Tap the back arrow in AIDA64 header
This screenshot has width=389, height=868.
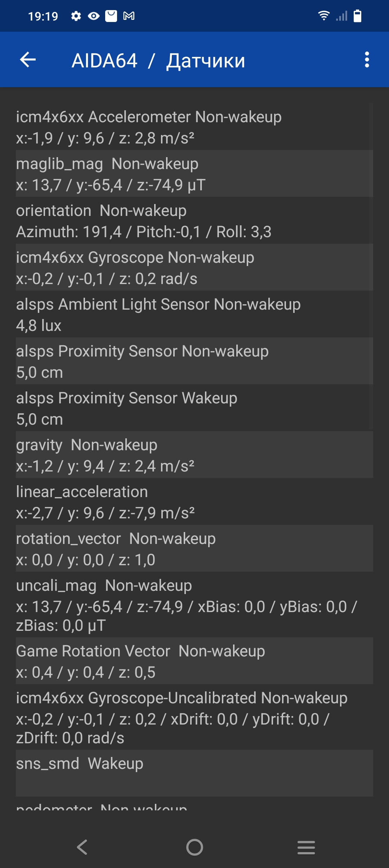pyautogui.click(x=28, y=60)
